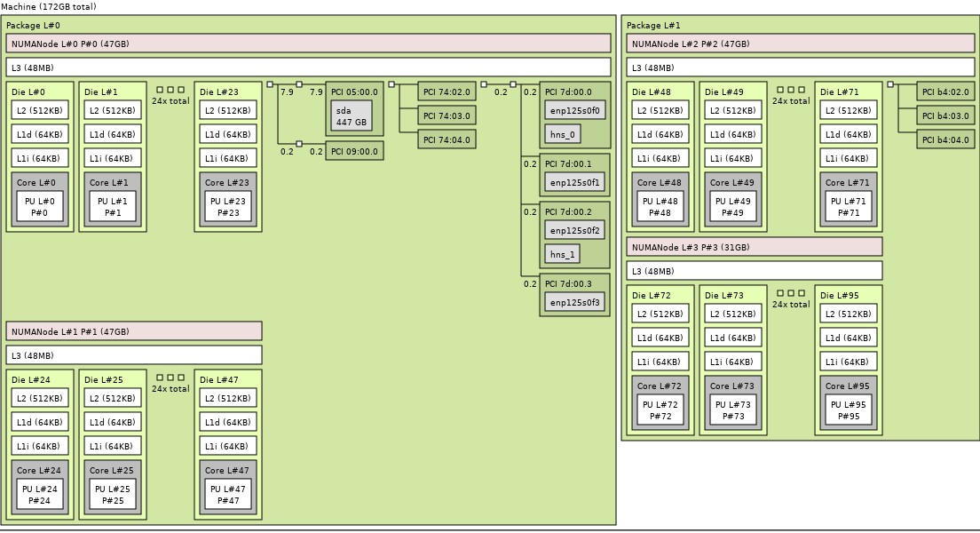The image size is (980, 533).
Task: Click the PCI 09:00.0 device box
Action: (354, 151)
